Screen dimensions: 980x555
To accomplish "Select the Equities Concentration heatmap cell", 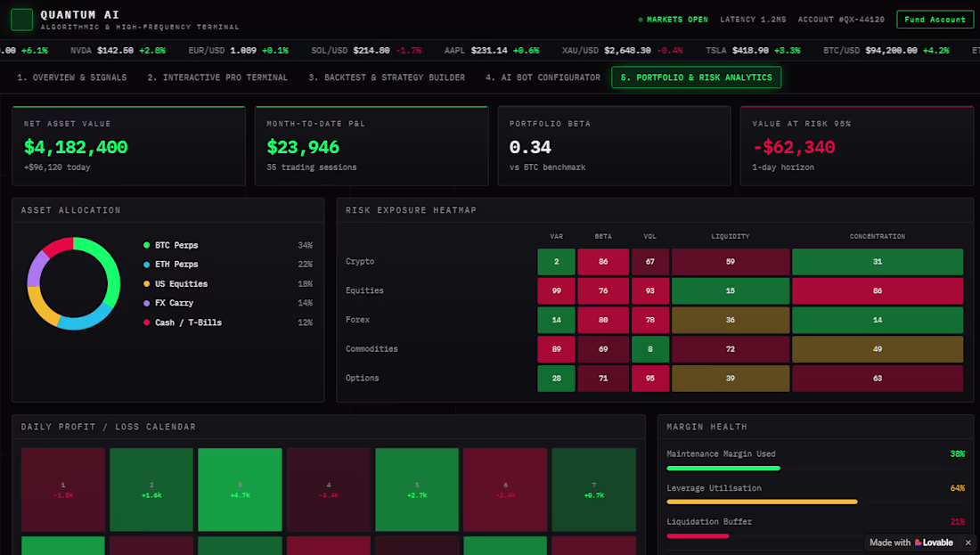I will click(878, 290).
